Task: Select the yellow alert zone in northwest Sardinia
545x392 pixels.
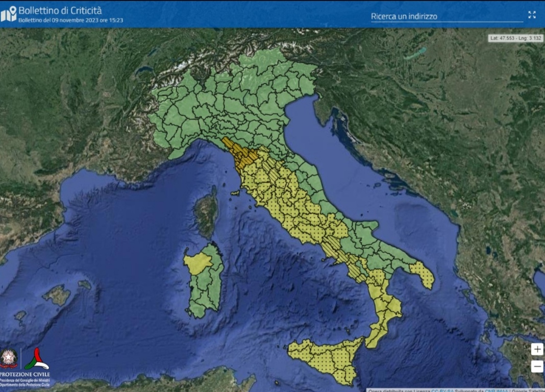Action: (196, 263)
